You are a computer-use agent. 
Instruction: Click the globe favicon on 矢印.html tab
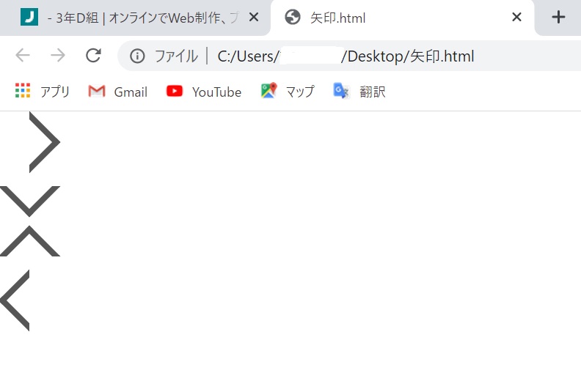click(293, 17)
